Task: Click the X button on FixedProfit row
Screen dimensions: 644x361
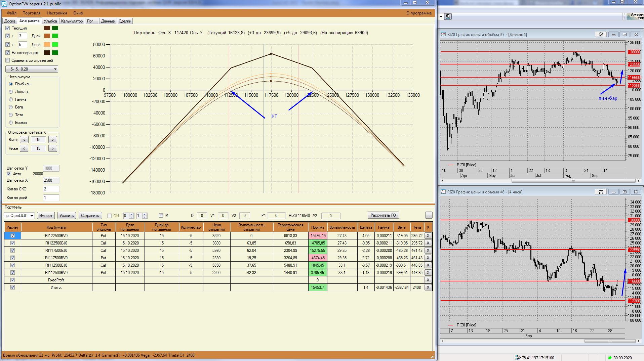Action: [428, 280]
